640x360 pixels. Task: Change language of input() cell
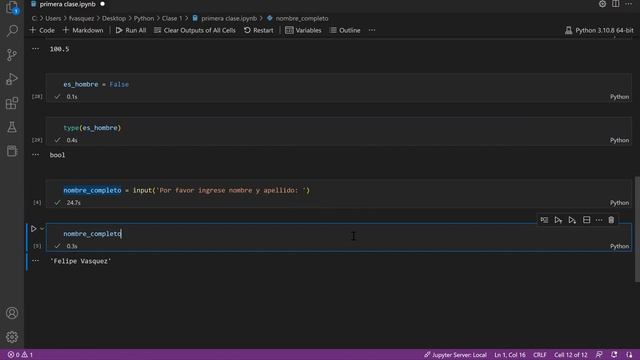619,202
